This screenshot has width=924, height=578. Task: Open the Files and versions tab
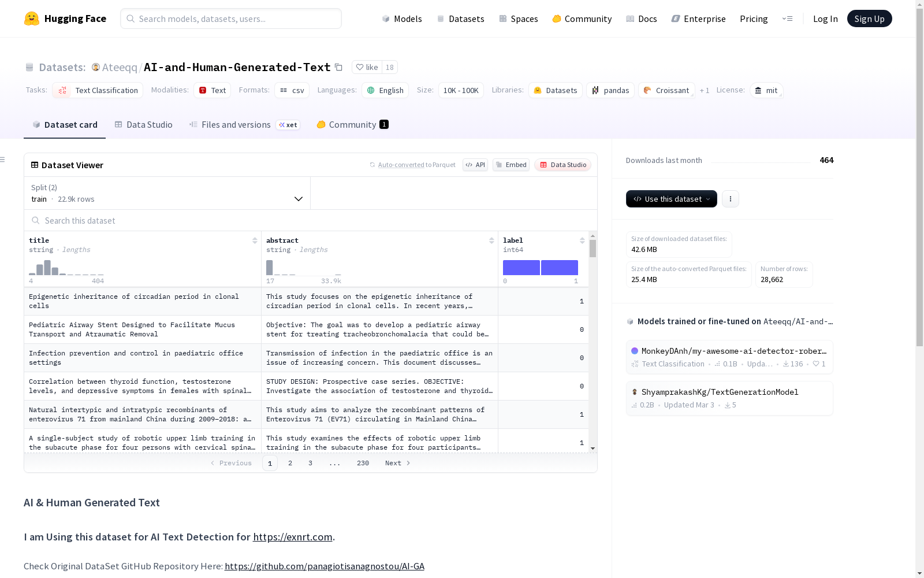coord(236,125)
